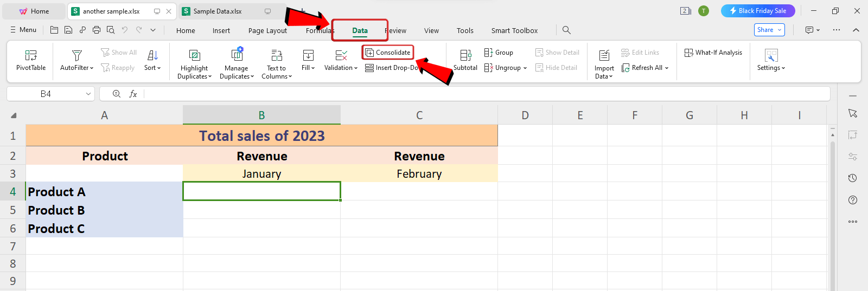Click Highlight Duplicates icon
Image resolution: width=868 pixels, height=291 pixels.
coord(194,55)
